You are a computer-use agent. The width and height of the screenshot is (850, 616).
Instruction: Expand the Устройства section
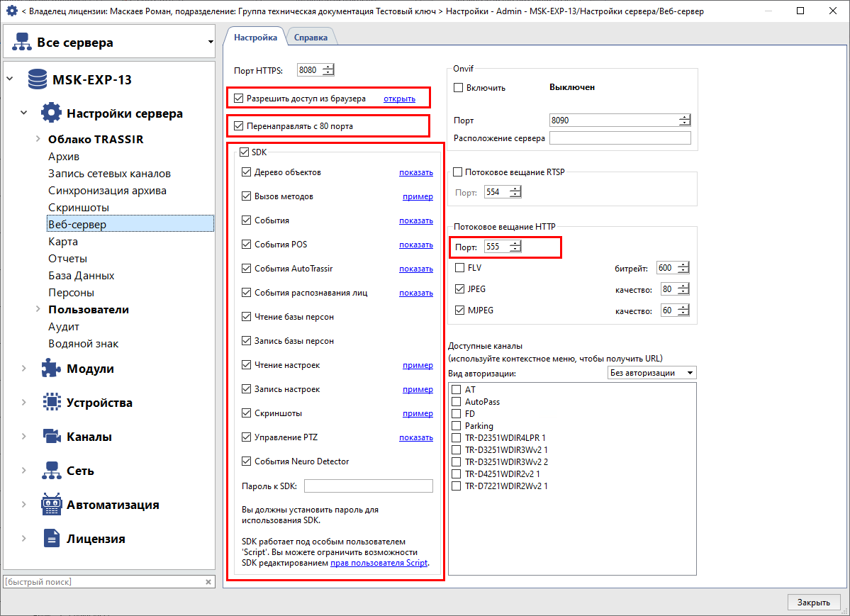[x=24, y=403]
